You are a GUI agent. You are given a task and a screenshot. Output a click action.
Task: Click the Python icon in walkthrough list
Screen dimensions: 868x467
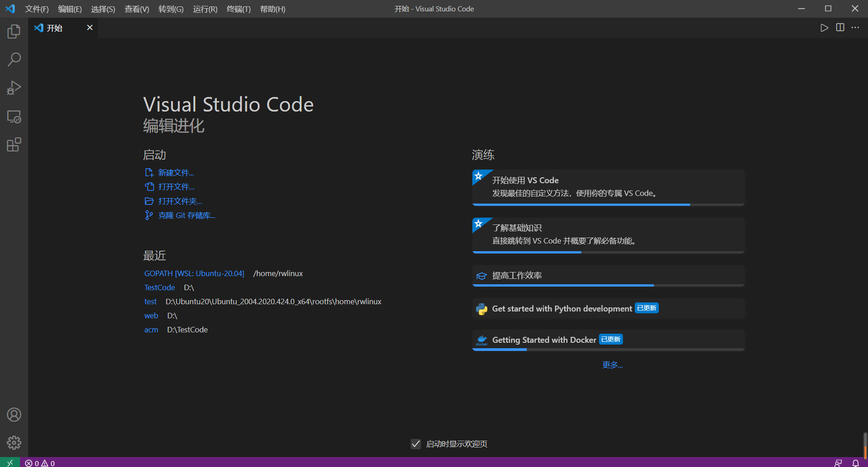(481, 309)
